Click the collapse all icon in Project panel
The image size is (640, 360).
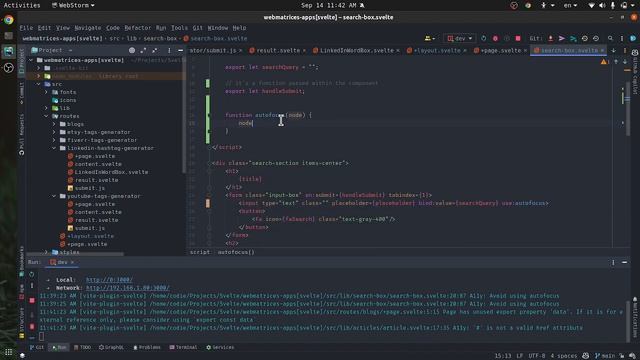point(155,50)
